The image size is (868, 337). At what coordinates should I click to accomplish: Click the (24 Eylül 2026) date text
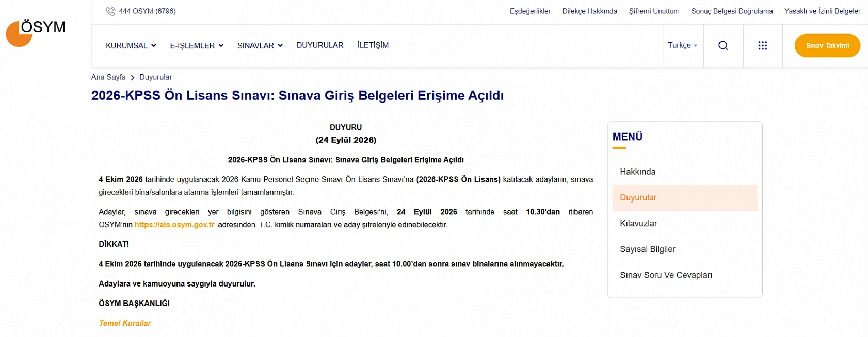(x=346, y=140)
